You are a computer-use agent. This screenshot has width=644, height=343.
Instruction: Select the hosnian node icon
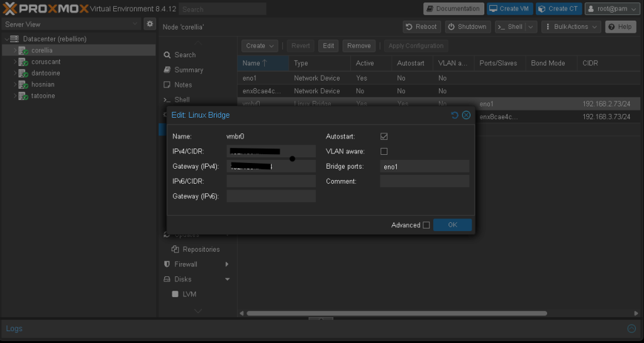tap(23, 84)
